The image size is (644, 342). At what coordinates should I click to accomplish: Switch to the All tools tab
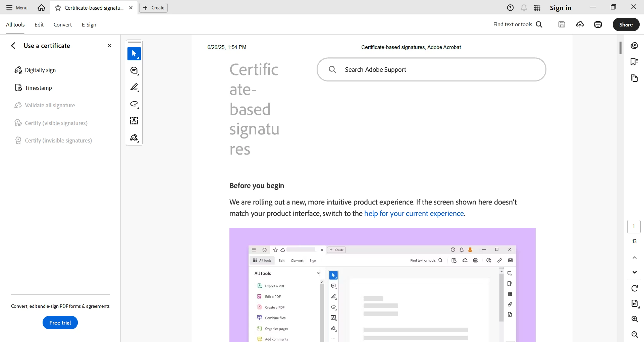(15, 24)
